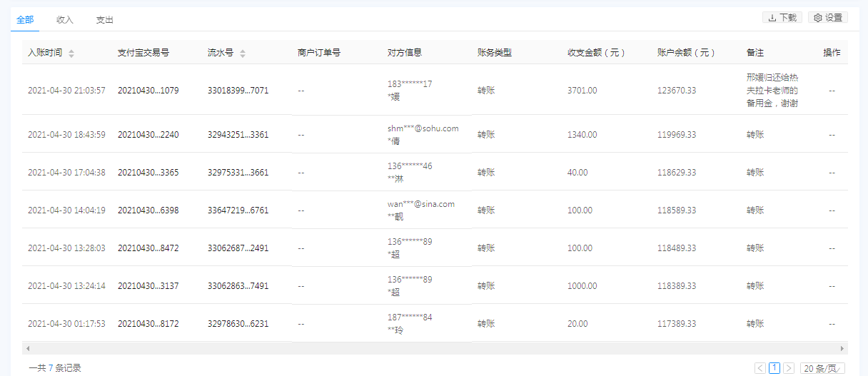Click the horizontal scrollbar left arrow

[x=28, y=348]
